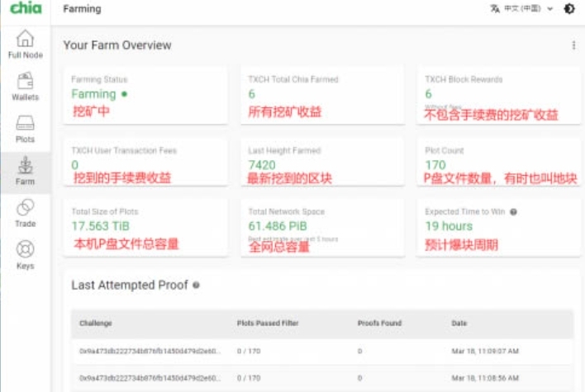Viewport: 585px width, 392px height.
Task: Click the Chia logo
Action: [25, 9]
